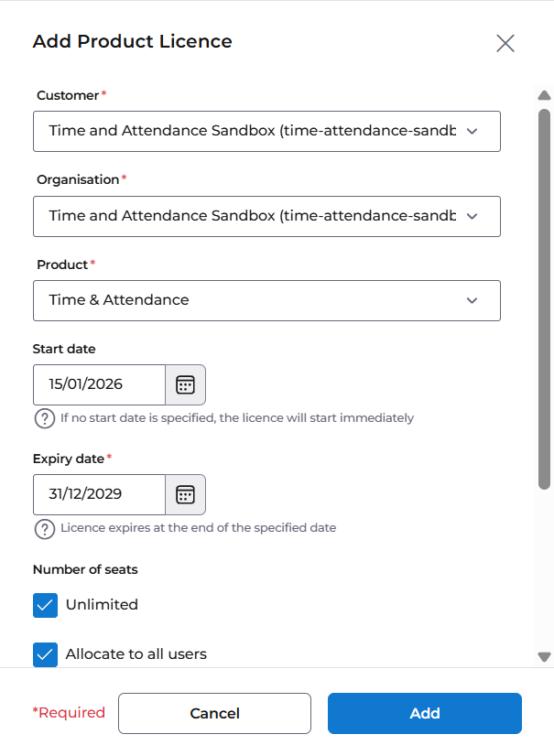Open the Start date calendar picker
The height and width of the screenshot is (756, 554).
(x=185, y=384)
